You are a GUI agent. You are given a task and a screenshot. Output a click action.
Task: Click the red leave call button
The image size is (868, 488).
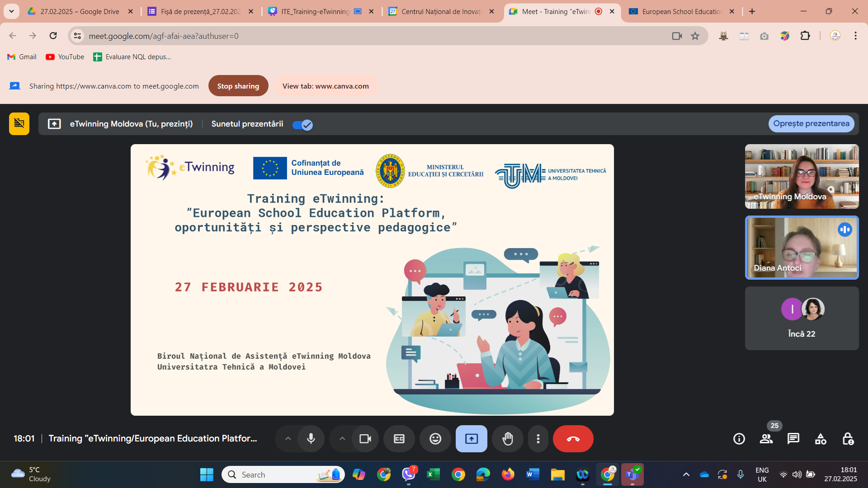coord(573,439)
